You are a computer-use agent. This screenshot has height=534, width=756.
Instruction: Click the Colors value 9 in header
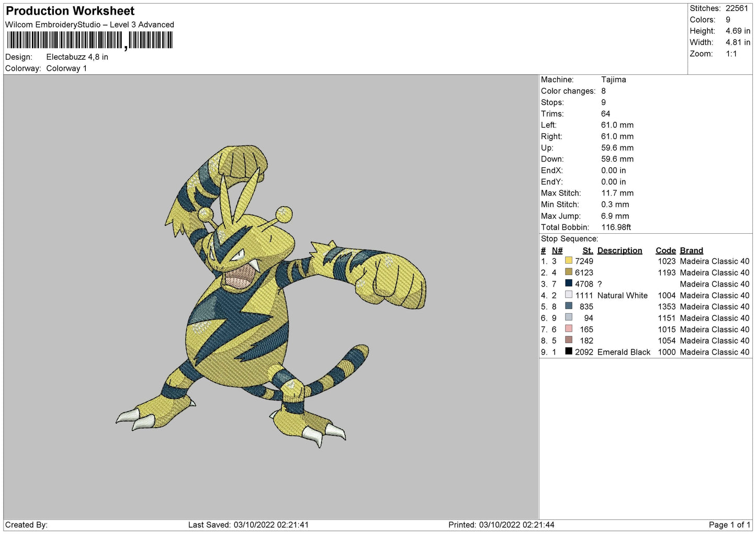[x=728, y=20]
